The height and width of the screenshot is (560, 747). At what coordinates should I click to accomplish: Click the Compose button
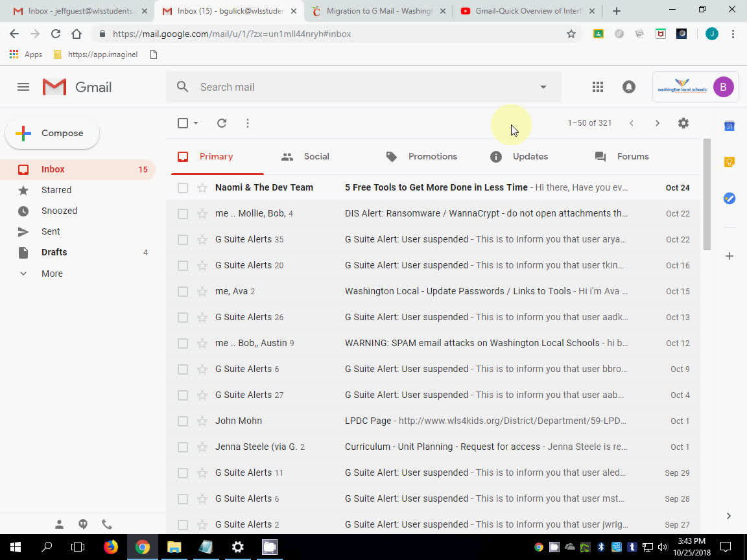point(52,133)
